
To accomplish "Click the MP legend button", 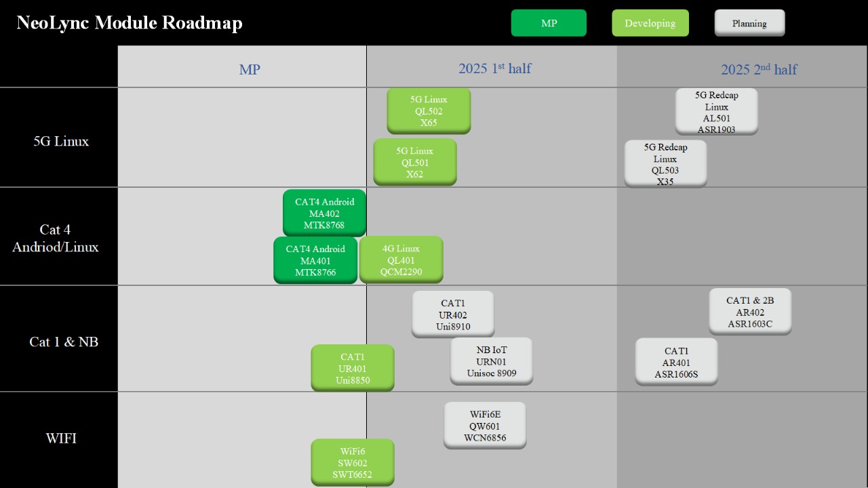I will point(549,22).
